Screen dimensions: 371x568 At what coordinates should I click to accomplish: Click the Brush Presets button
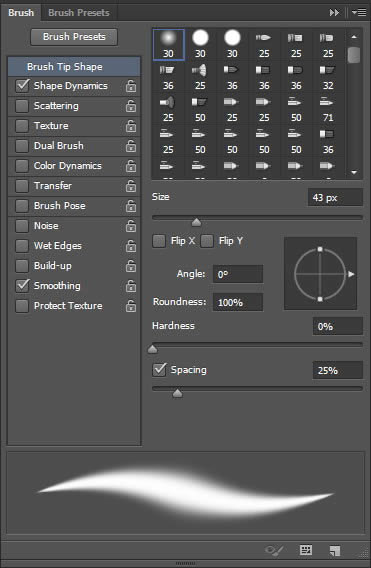(x=74, y=37)
